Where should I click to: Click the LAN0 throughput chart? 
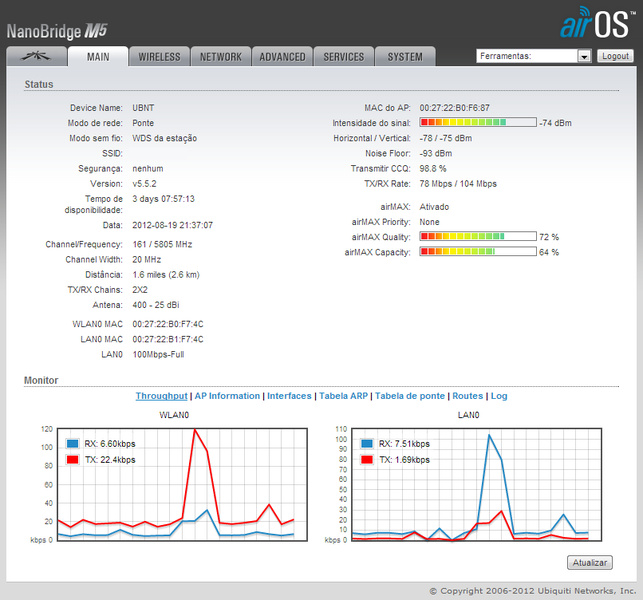pyautogui.click(x=477, y=485)
